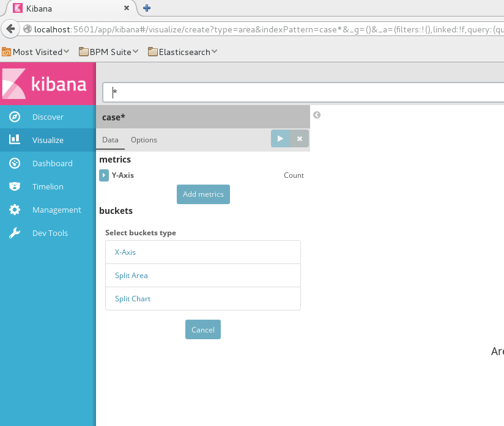Click the Management gear icon
The height and width of the screenshot is (426, 504).
point(15,210)
